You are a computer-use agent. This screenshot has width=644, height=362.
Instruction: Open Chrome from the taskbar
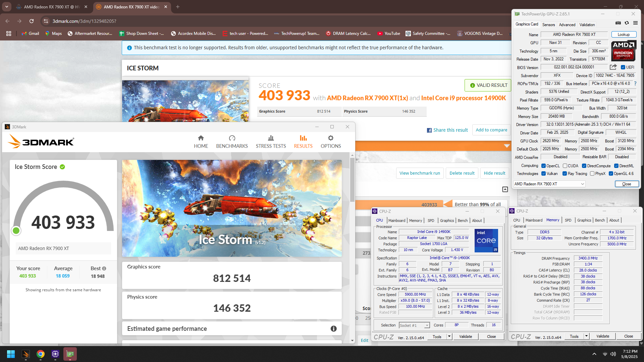point(41,354)
